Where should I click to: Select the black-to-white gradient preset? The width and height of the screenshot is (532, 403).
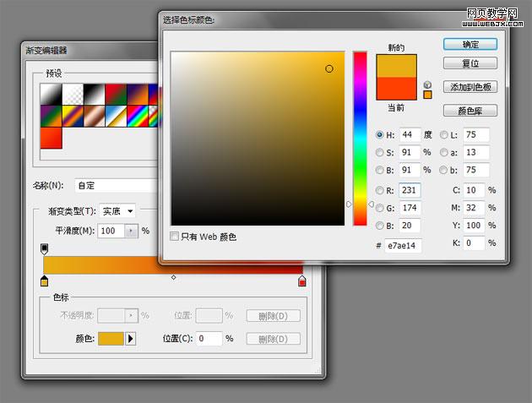click(x=51, y=94)
